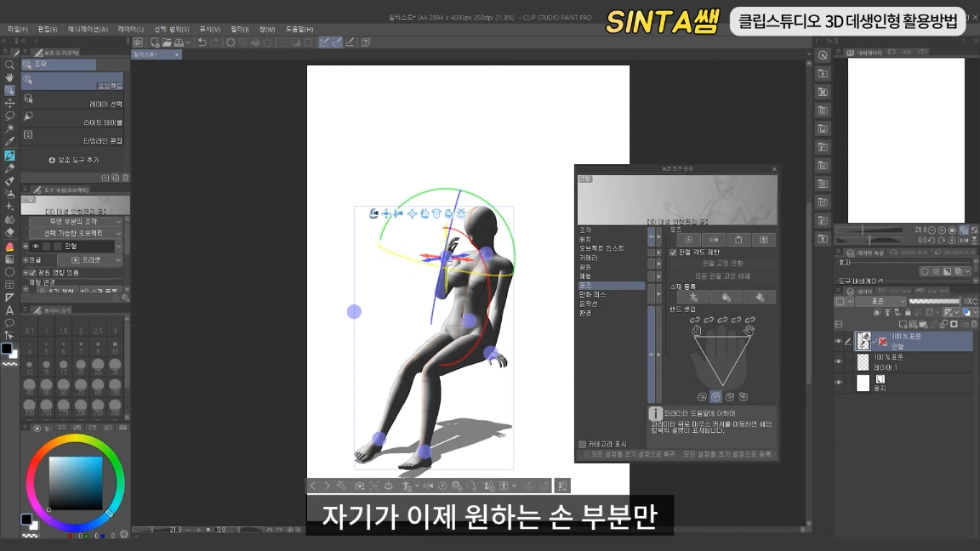The height and width of the screenshot is (551, 980).
Task: Click the Undo arrow in command bar
Action: [x=202, y=43]
